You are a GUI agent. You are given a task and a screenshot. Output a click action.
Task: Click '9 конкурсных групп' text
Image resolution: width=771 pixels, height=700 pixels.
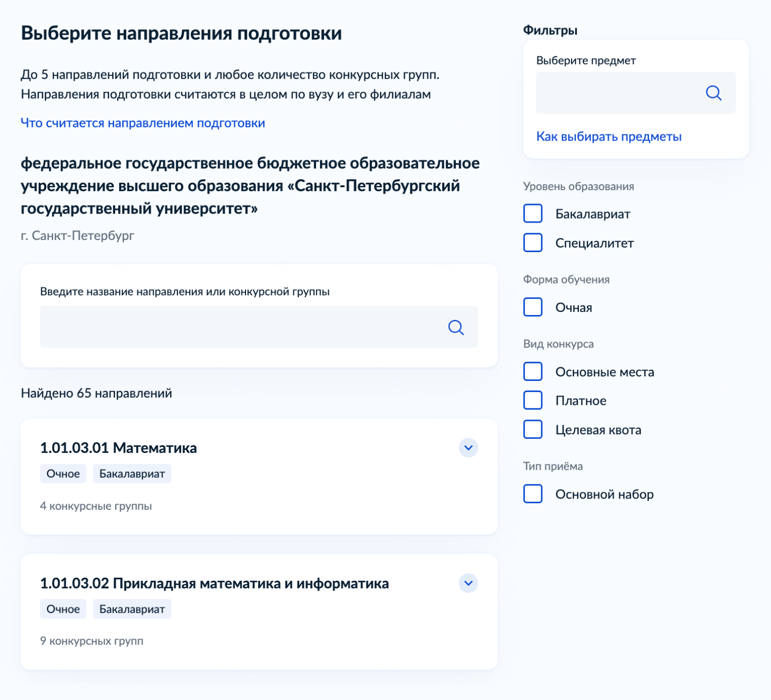pyautogui.click(x=91, y=641)
